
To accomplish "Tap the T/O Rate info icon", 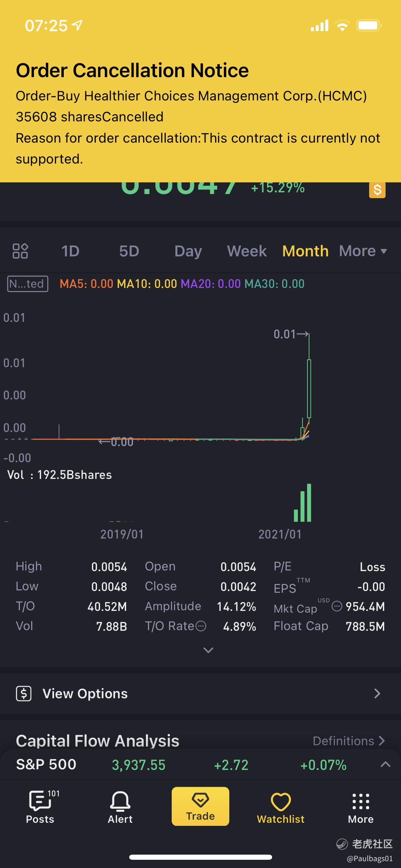I will pyautogui.click(x=201, y=626).
